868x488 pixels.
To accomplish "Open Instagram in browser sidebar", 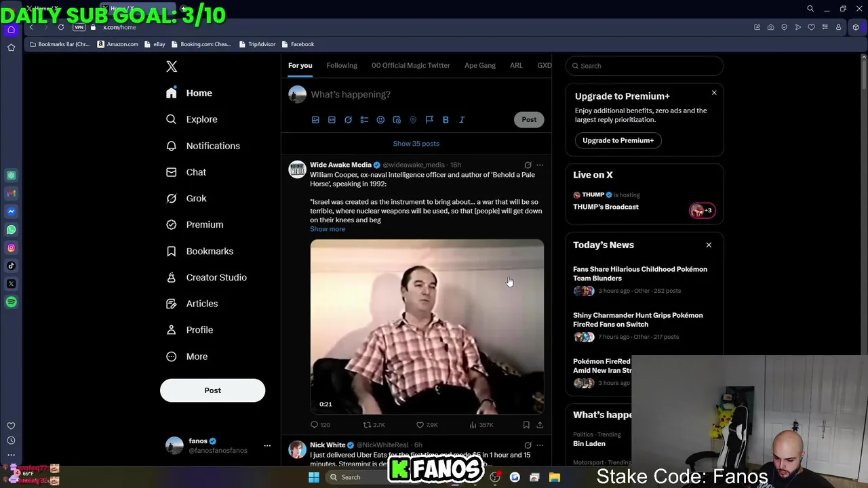I will pos(12,248).
